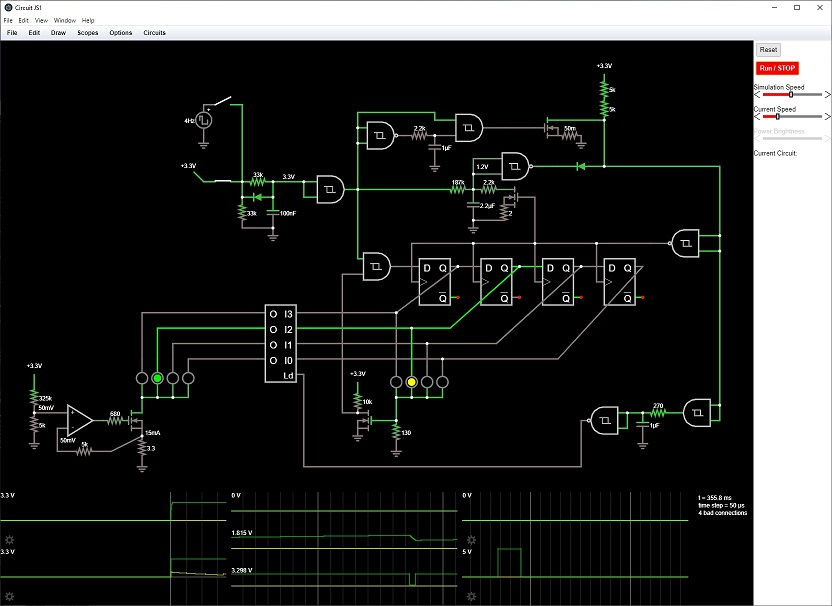Open the Circuits menu
The image size is (832, 606).
click(x=154, y=32)
